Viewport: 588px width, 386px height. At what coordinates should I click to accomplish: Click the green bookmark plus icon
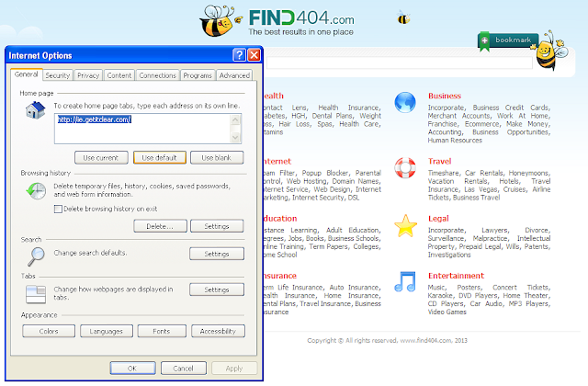tap(484, 40)
